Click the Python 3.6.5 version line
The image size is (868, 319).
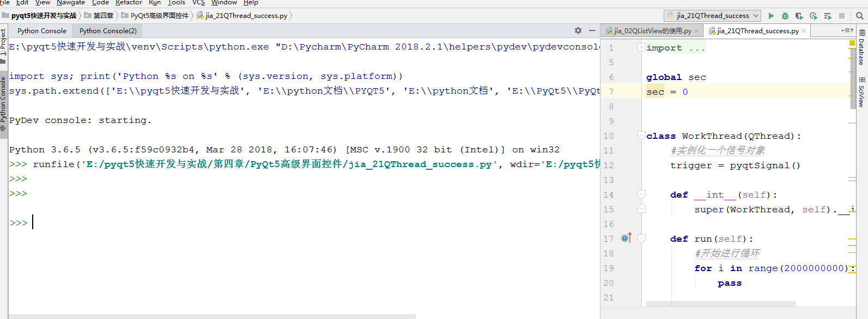284,150
